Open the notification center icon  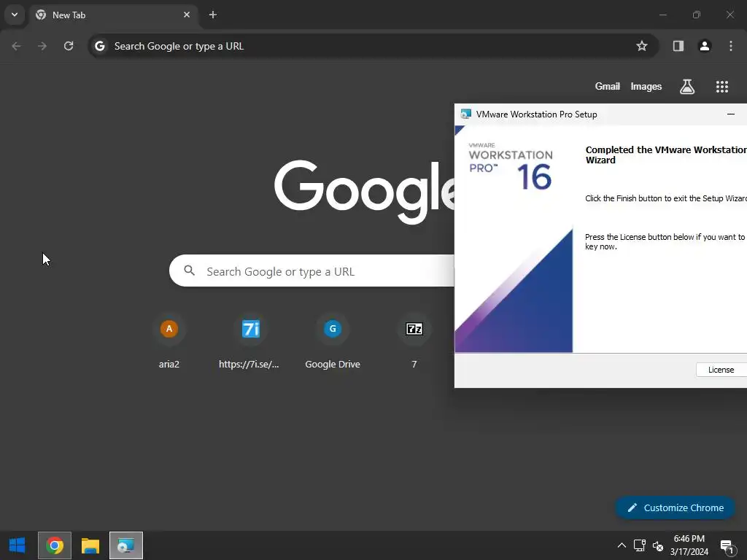point(727,545)
